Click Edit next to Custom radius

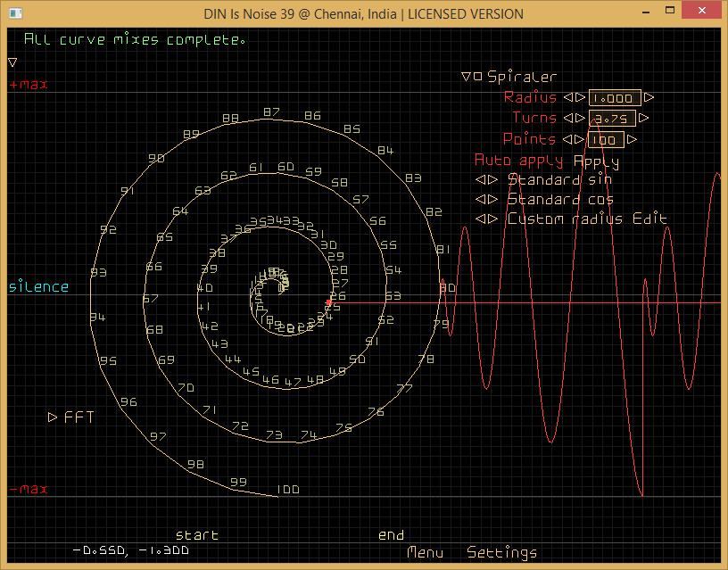(649, 219)
